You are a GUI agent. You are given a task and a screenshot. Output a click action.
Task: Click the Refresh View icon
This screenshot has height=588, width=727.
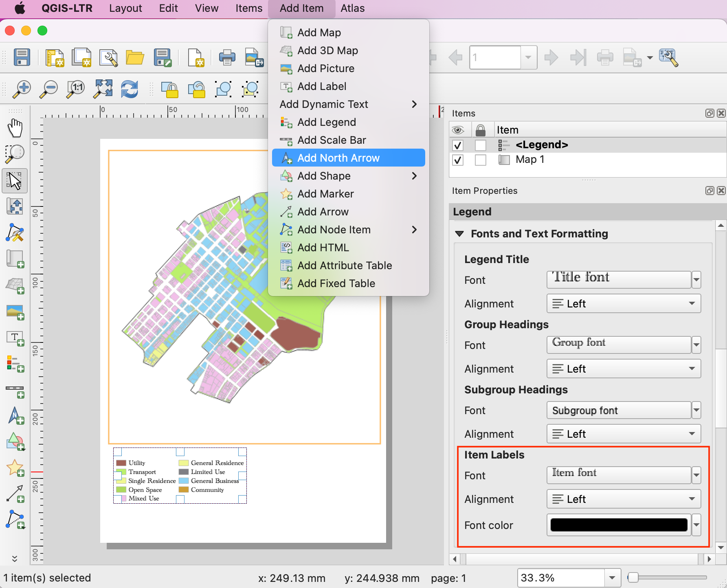(129, 89)
